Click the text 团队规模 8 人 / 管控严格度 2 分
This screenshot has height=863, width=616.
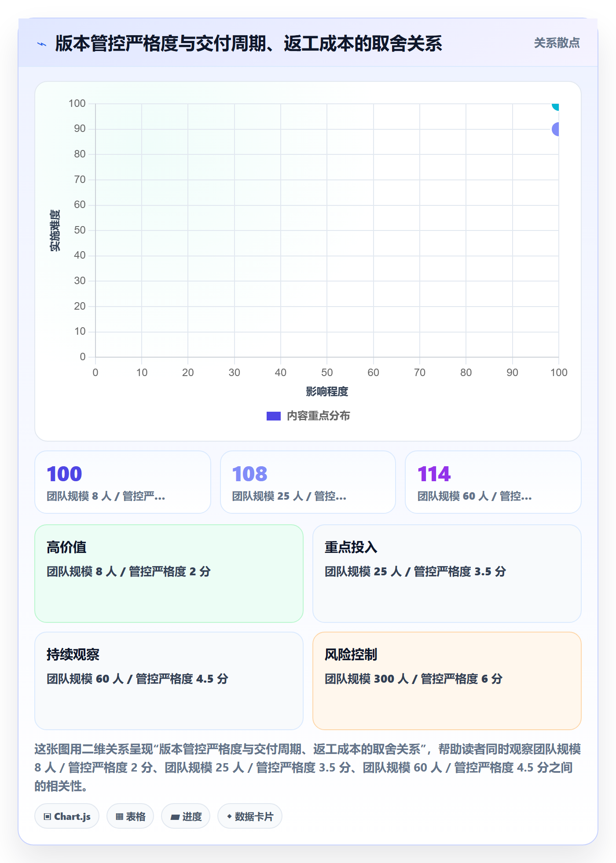(128, 571)
